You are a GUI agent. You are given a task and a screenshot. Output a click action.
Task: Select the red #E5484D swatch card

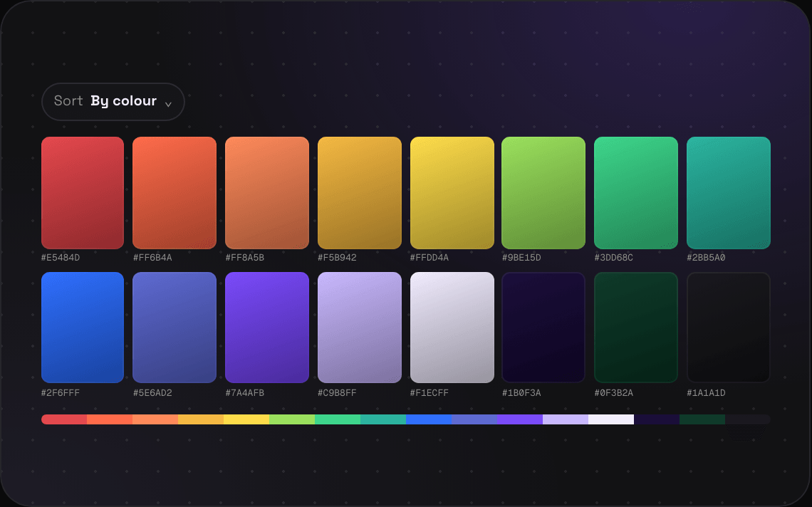point(83,193)
